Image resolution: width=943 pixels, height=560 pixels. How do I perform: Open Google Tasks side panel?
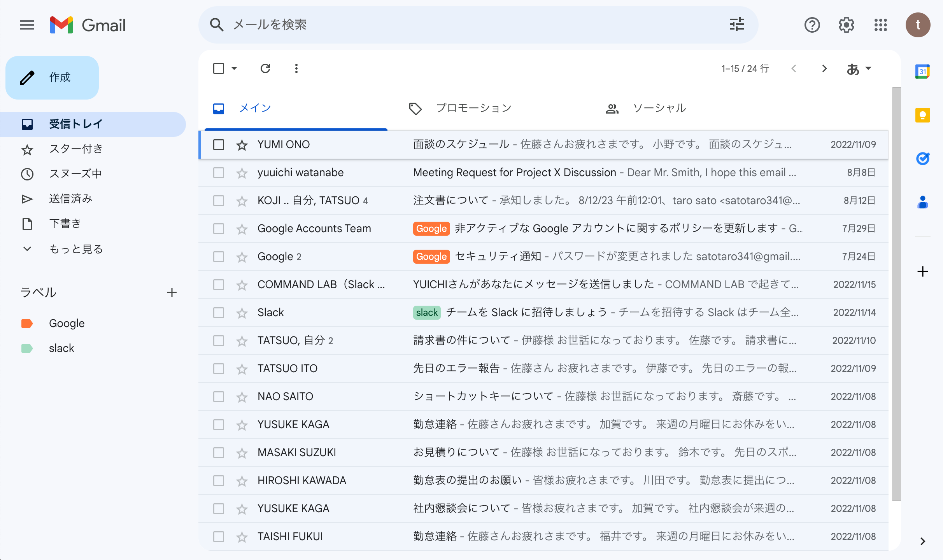coord(922,159)
